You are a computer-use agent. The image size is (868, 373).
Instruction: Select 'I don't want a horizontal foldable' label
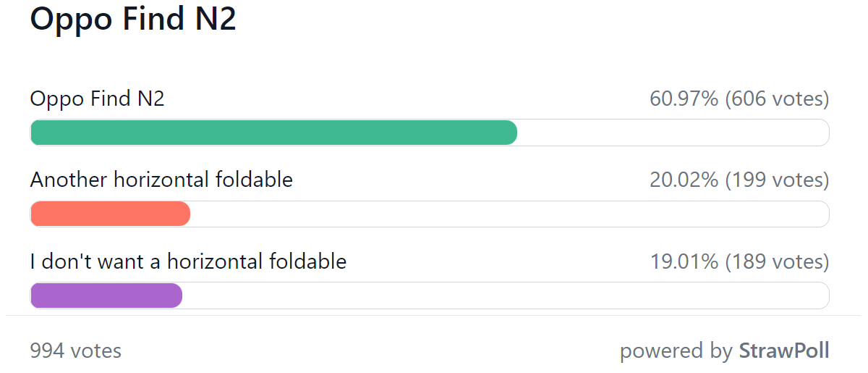[x=188, y=261]
